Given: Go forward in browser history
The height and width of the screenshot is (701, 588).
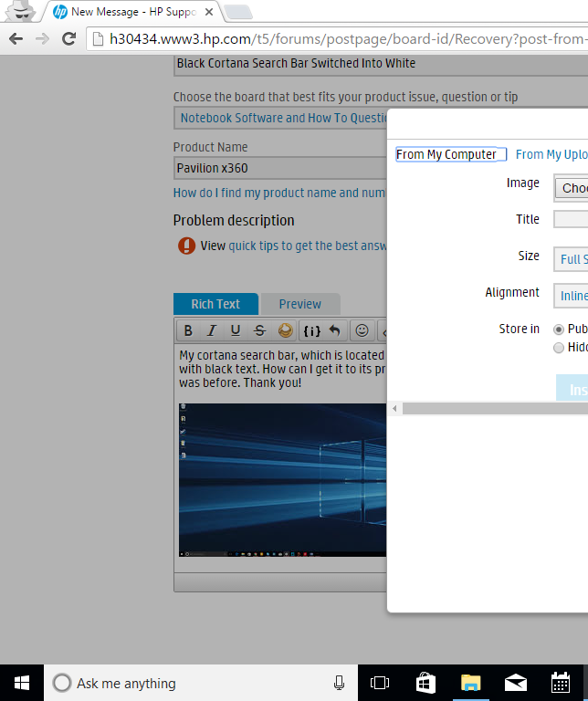Looking at the screenshot, I should click(x=43, y=39).
